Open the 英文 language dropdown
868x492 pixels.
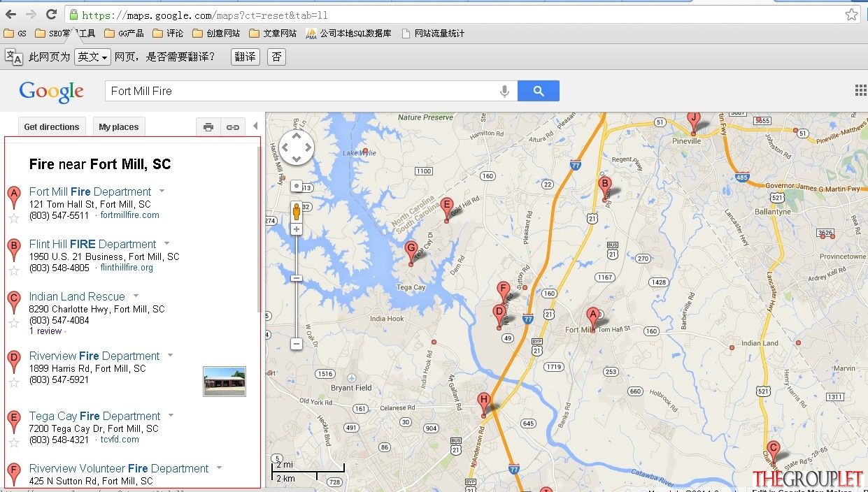point(93,57)
